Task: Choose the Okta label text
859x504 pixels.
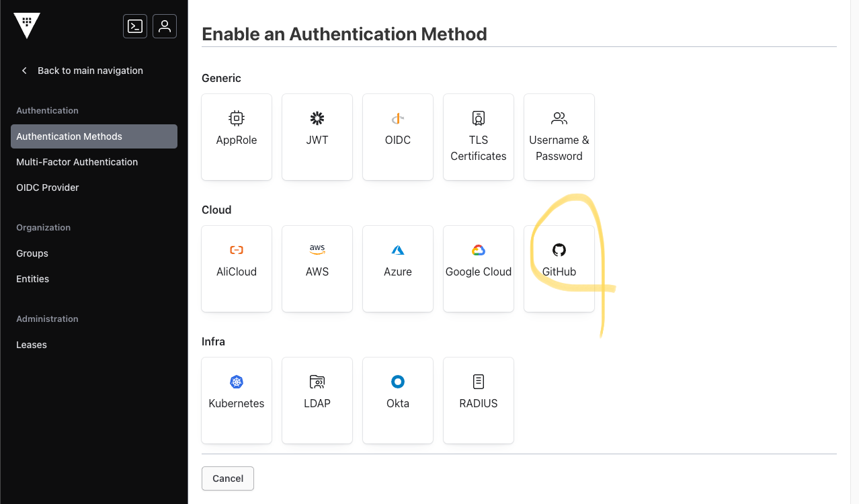Action: coord(398,404)
